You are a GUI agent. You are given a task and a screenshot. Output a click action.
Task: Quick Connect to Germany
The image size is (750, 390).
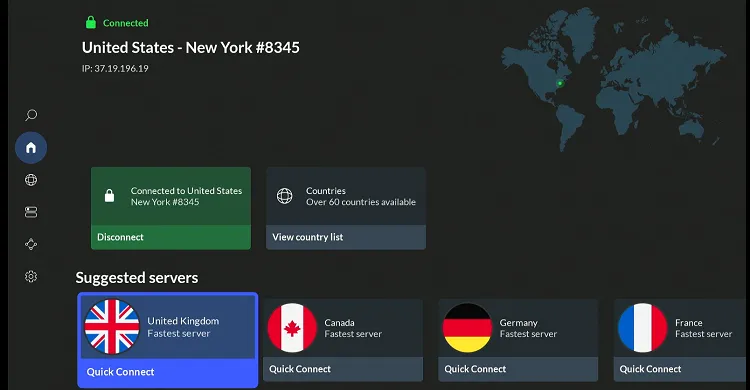coord(518,369)
